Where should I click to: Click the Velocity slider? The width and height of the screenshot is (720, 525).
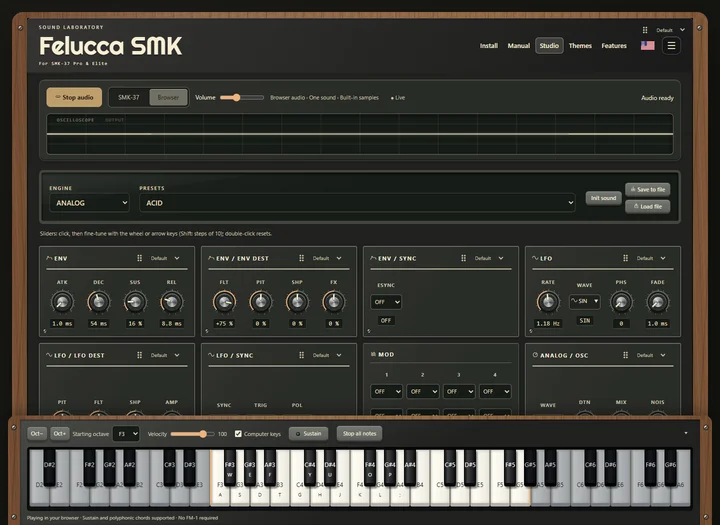192,434
